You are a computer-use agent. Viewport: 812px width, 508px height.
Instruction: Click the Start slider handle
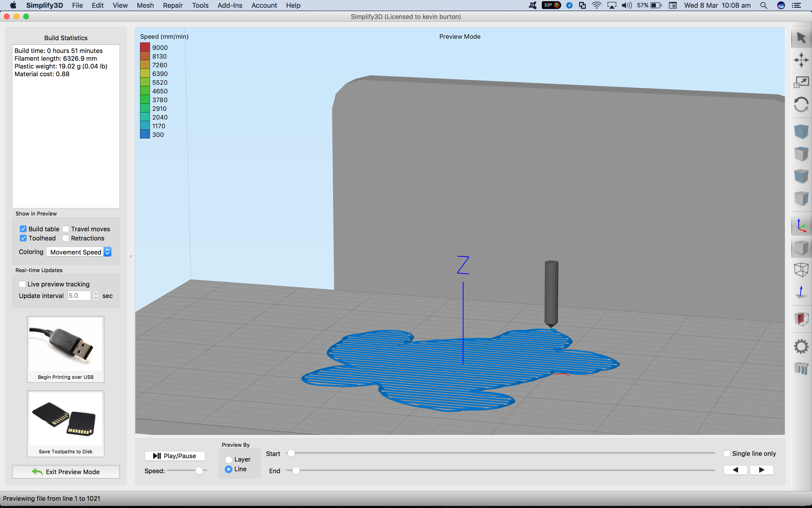291,454
